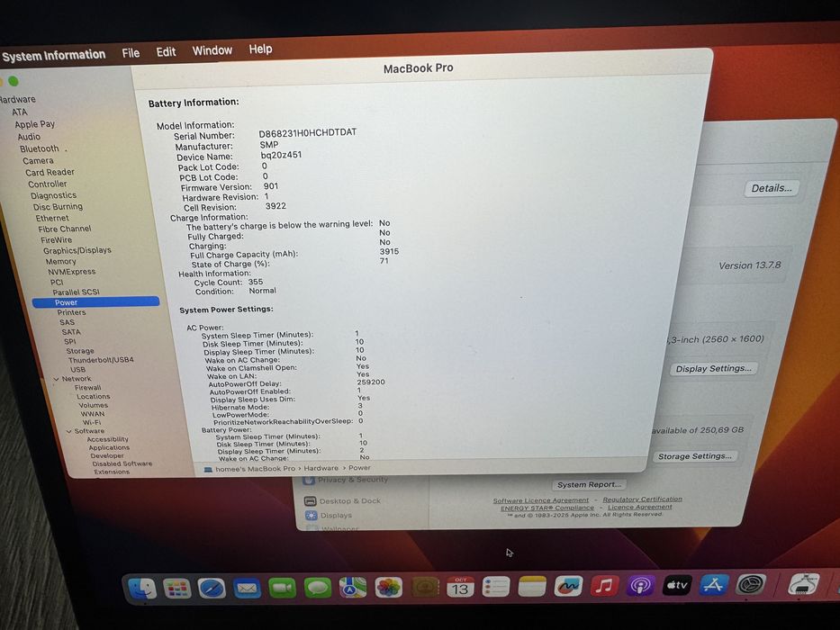Open Maps from the Dock

(353, 588)
